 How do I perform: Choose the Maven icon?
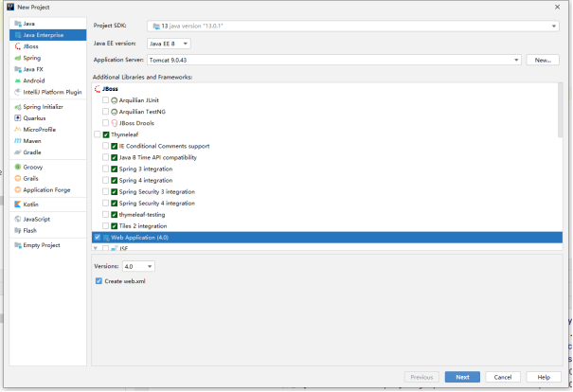18,141
